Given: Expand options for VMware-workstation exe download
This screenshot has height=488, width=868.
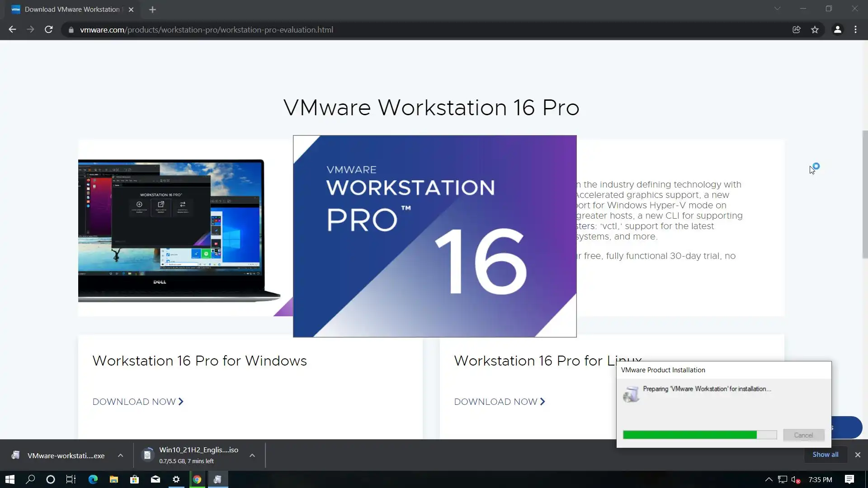Looking at the screenshot, I should coord(120,455).
